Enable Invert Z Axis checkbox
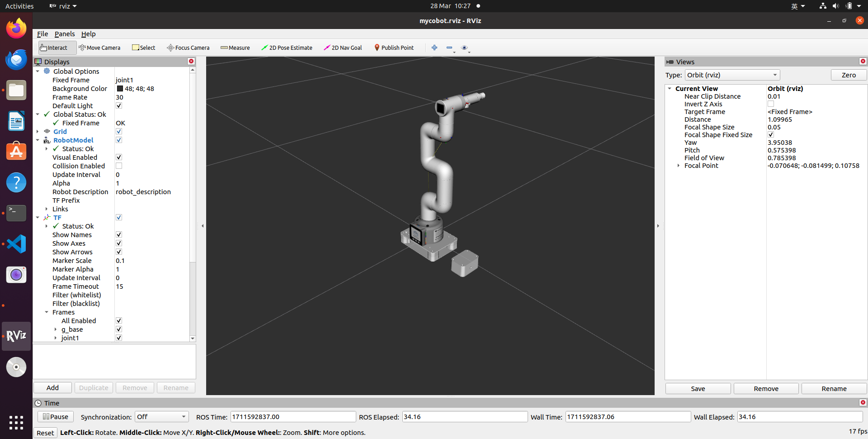Image resolution: width=868 pixels, height=439 pixels. click(x=771, y=104)
